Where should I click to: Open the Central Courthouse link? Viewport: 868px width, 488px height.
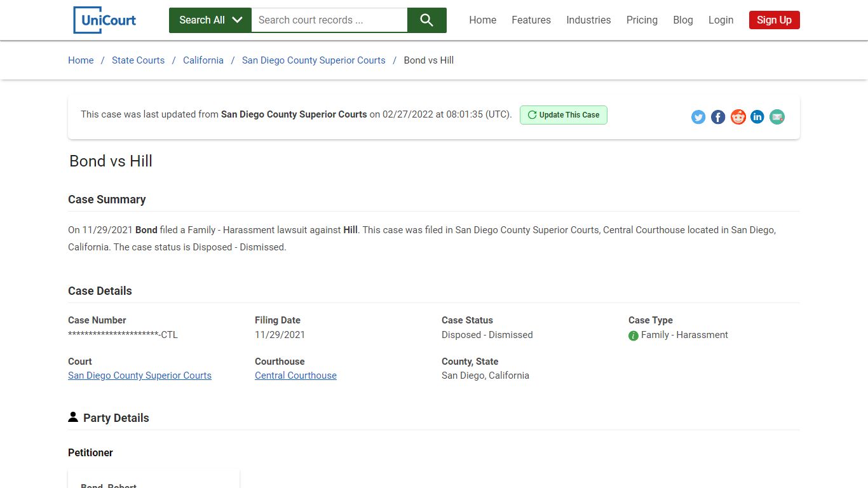tap(295, 376)
